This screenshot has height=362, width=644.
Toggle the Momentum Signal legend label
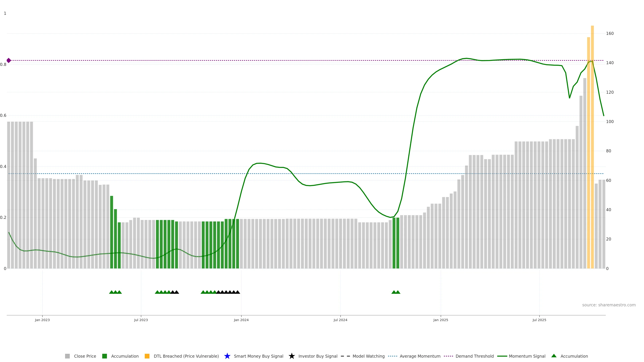pos(527,356)
